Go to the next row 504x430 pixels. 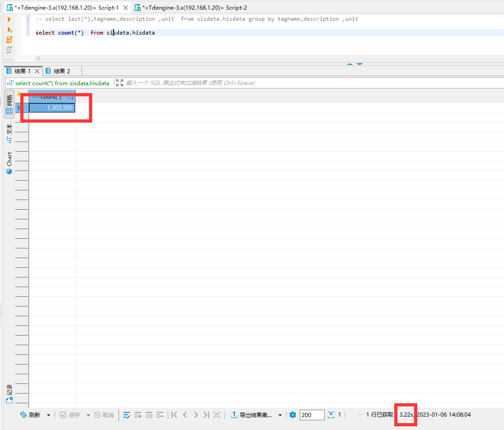pos(196,415)
